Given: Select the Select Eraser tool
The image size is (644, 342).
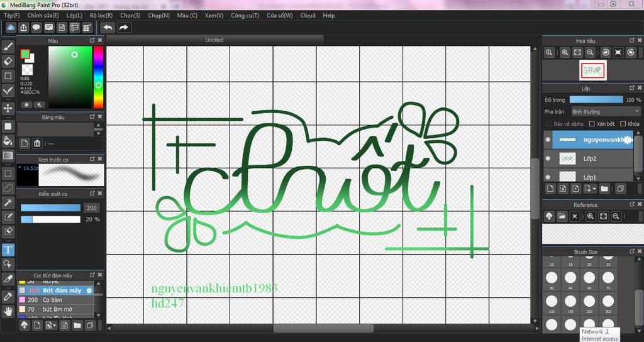Looking at the screenshot, I should [x=8, y=231].
